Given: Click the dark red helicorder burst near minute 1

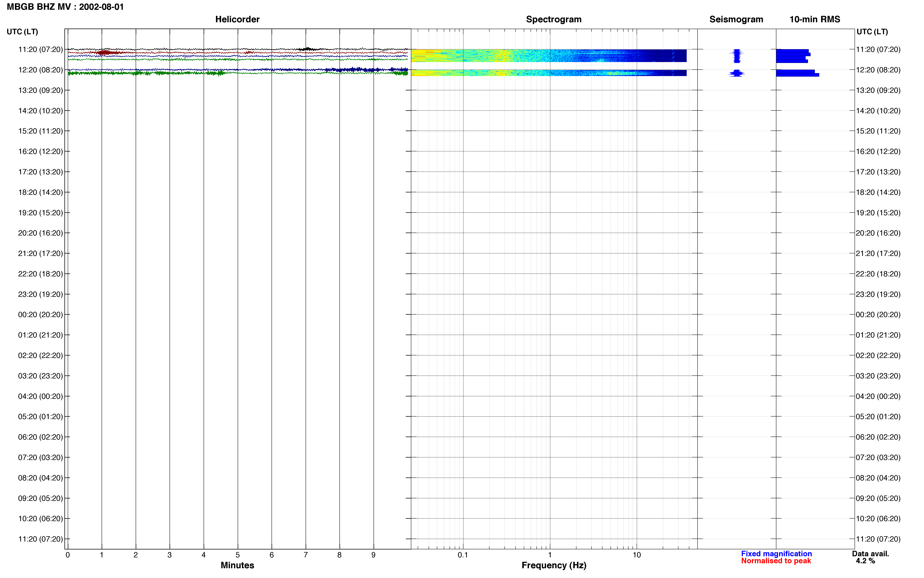Looking at the screenshot, I should [x=107, y=52].
